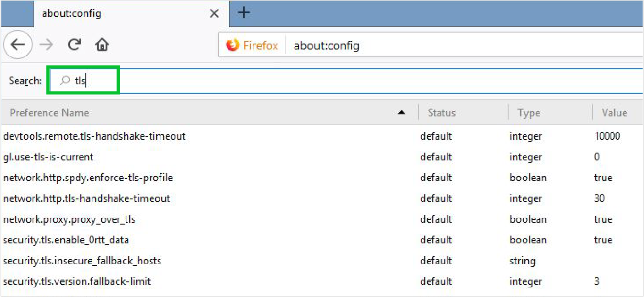The image size is (644, 297).
Task: Close the about:config tab
Action: point(214,14)
